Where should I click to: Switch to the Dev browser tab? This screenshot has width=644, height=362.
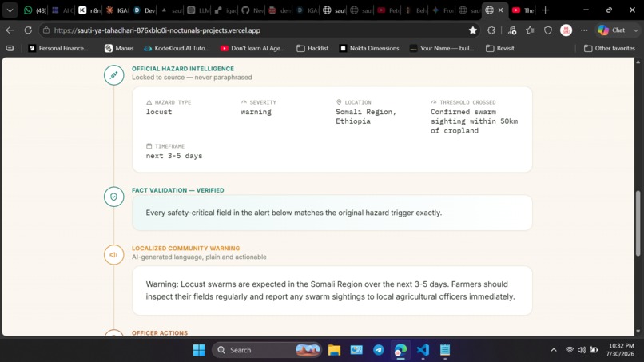pyautogui.click(x=144, y=10)
